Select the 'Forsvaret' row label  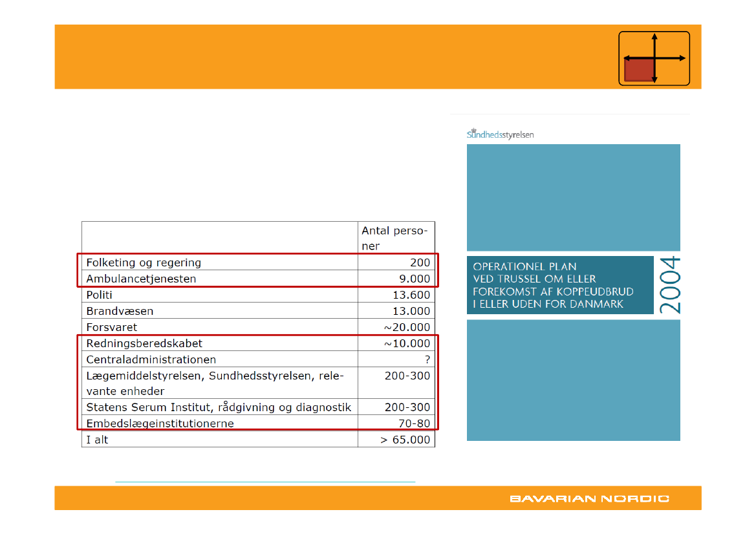112,327
